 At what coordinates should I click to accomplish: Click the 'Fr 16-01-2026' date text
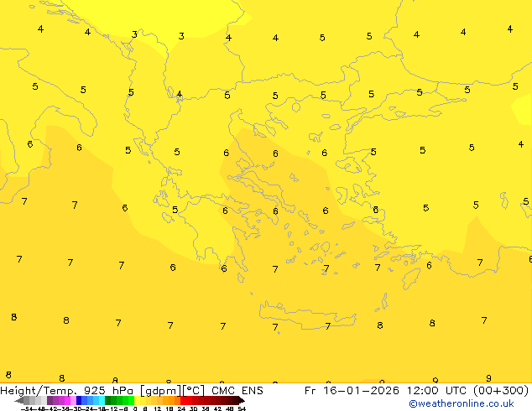[x=352, y=391]
